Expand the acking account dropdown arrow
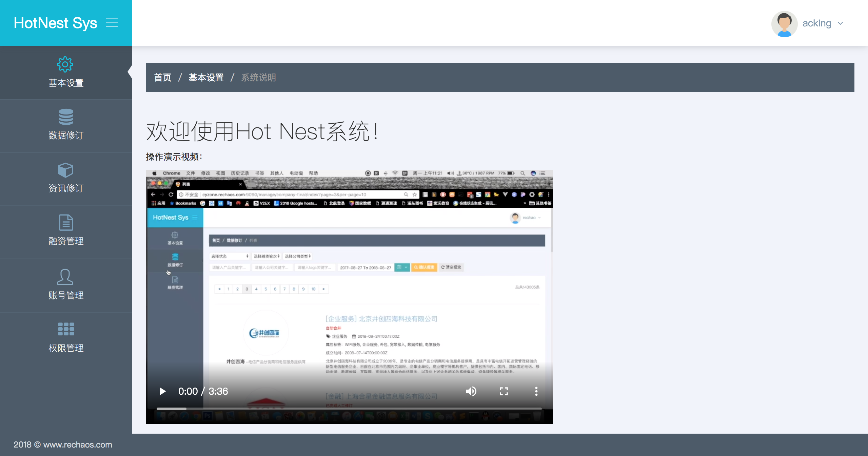Screen dimensions: 868x456 click(841, 23)
